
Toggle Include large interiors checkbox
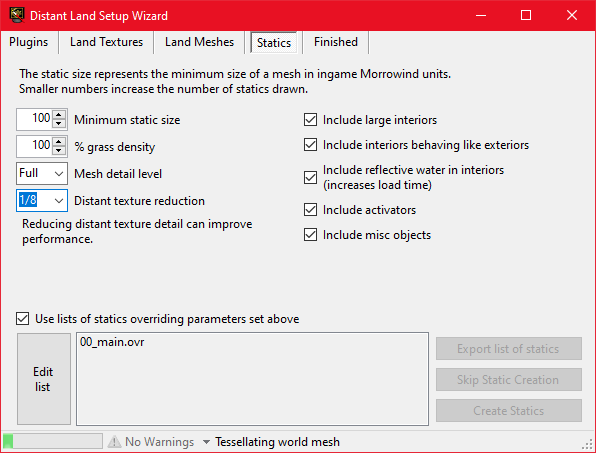[x=311, y=119]
